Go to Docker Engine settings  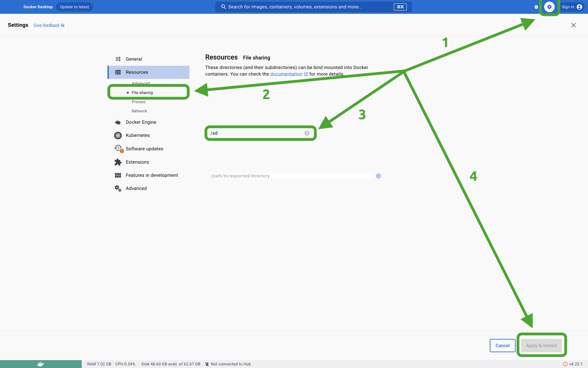click(x=148, y=122)
